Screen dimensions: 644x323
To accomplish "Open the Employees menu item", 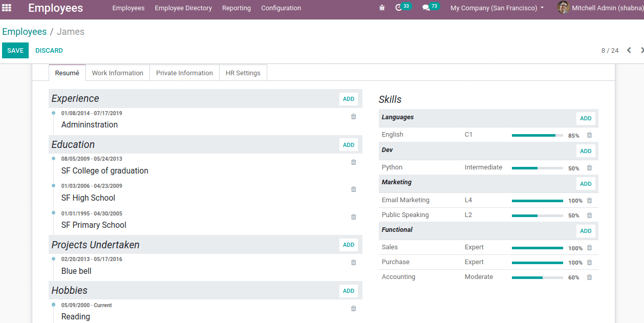I will (x=128, y=8).
